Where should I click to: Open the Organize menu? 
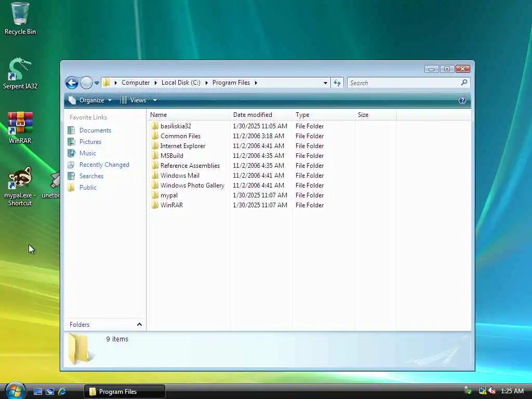90,100
